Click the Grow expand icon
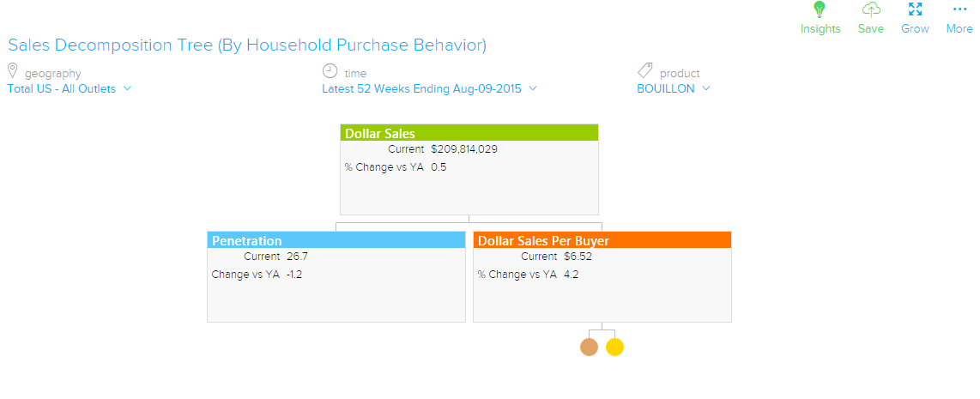Screen dimensions: 980x399 pos(915,9)
